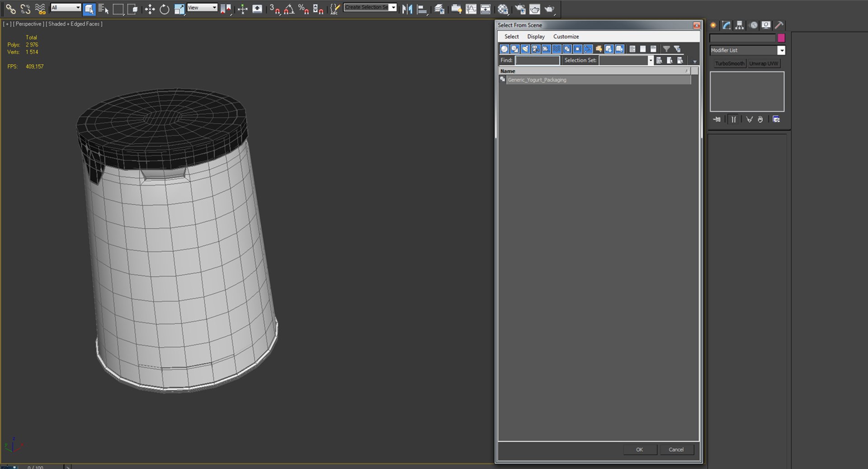The width and height of the screenshot is (868, 469).
Task: Open the Utilities hammer panel
Action: pos(779,25)
